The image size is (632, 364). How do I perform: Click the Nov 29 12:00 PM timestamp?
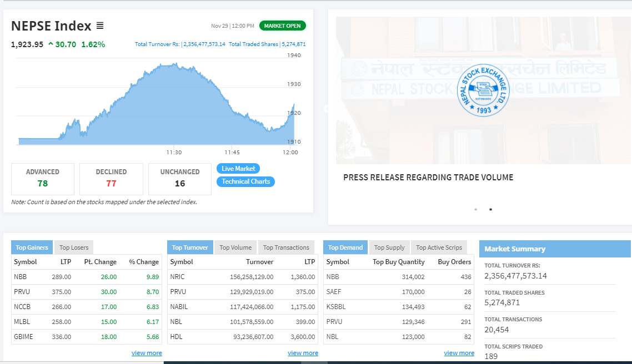(233, 26)
